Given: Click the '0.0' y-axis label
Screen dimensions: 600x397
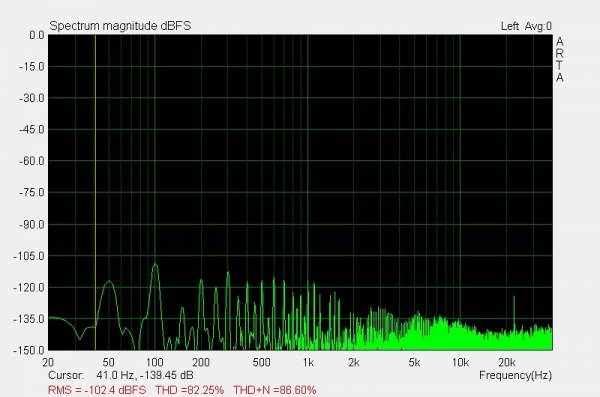Looking at the screenshot, I should pos(37,35).
